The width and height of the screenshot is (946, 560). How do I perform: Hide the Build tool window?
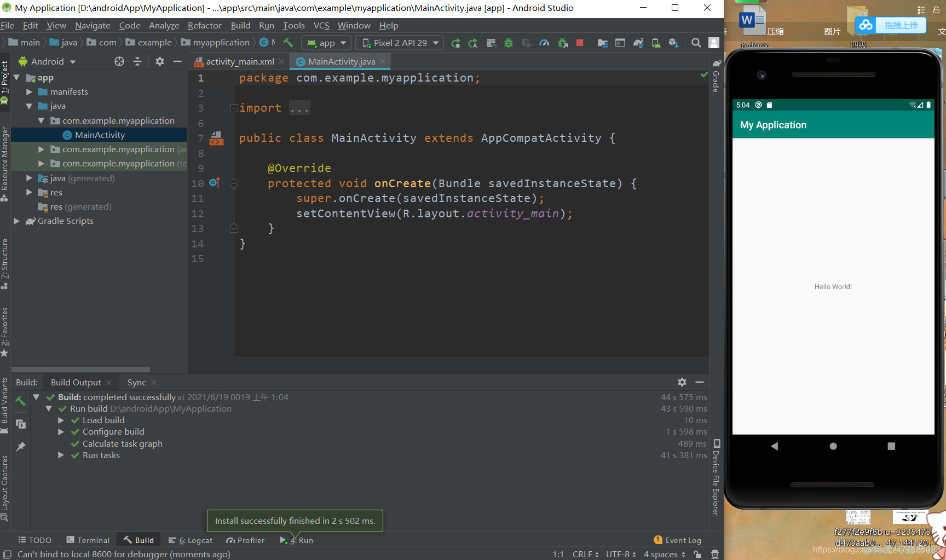[700, 382]
